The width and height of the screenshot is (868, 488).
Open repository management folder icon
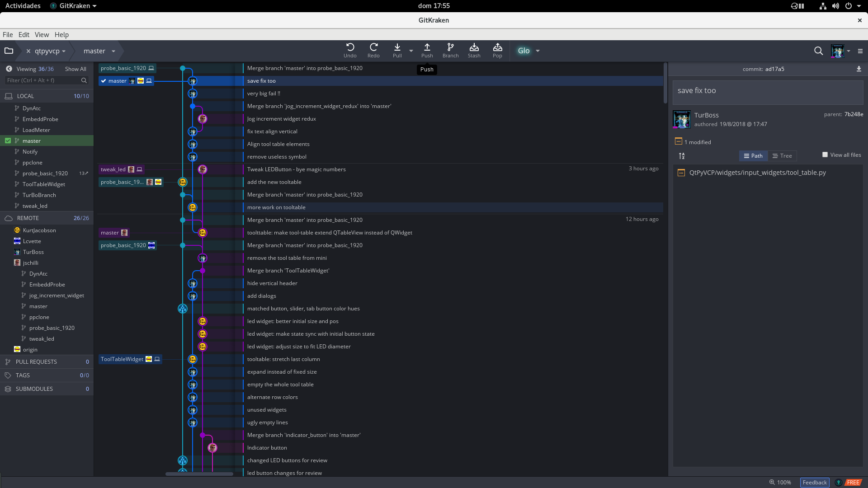9,51
